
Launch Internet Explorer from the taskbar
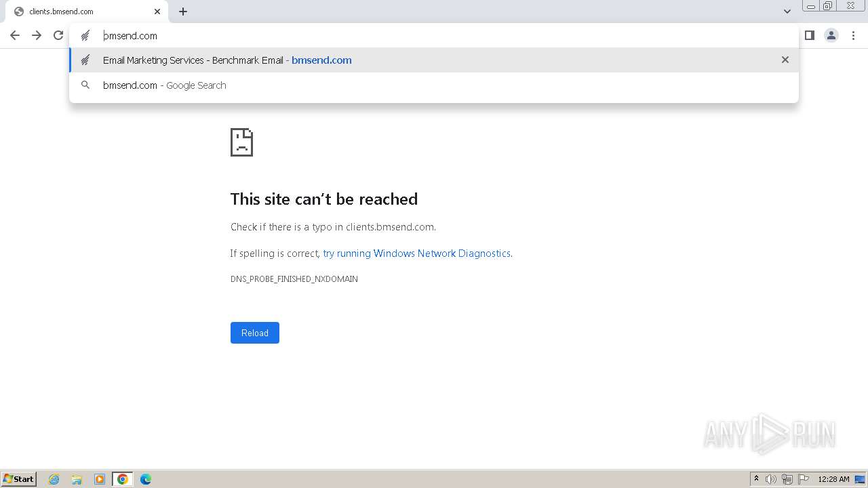point(54,479)
